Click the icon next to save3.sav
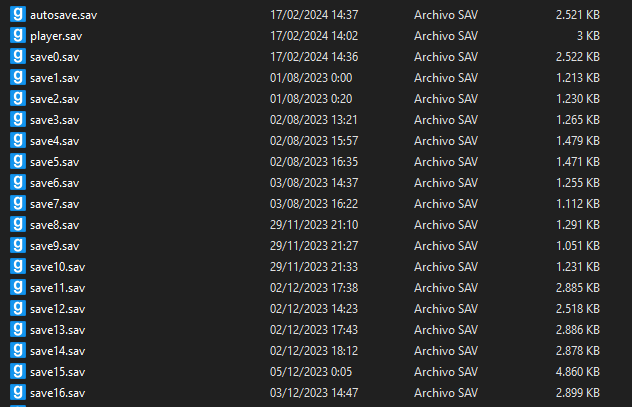 (x=18, y=119)
